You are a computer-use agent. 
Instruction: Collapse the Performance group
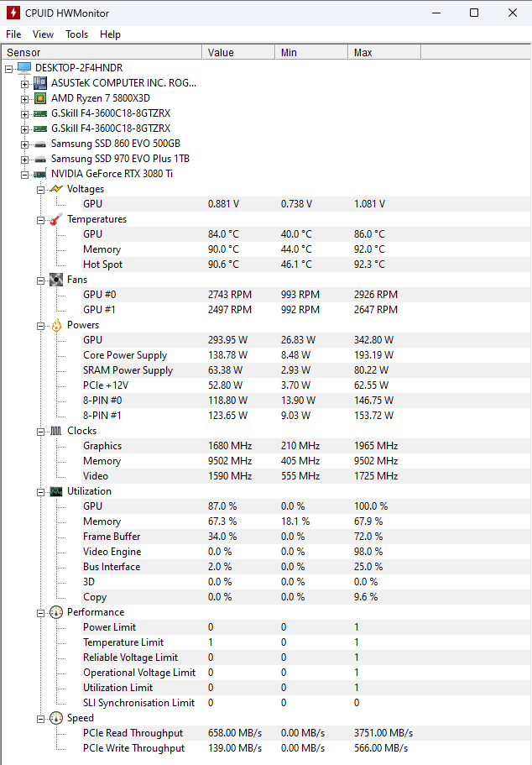click(40, 613)
